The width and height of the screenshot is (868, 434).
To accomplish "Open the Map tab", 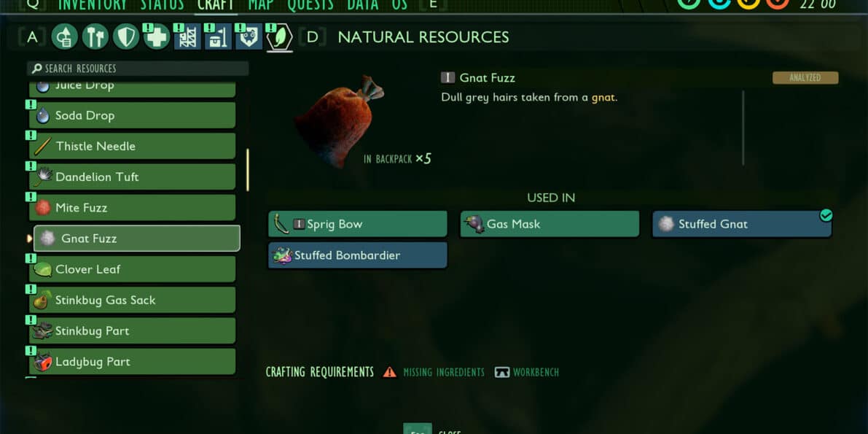I will (261, 5).
